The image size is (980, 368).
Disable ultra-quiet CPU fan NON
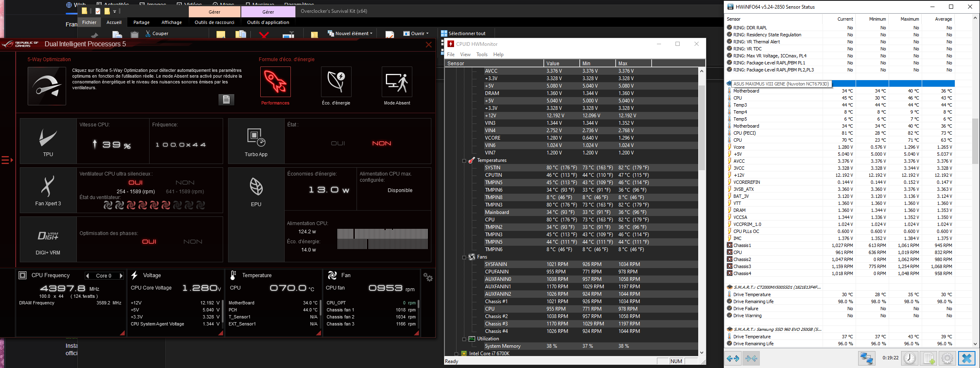click(185, 183)
